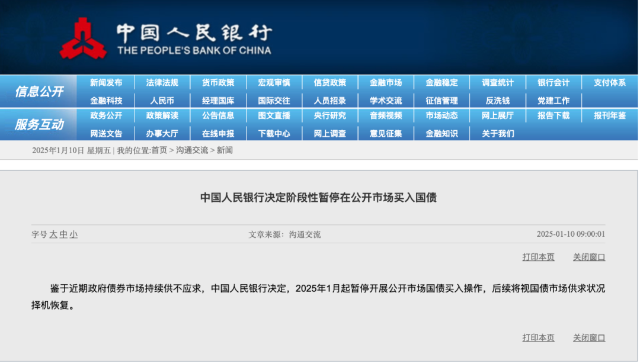Viewport: 640px width, 364px height.
Task: Open 宏观审慎 navigation link
Action: click(x=274, y=83)
